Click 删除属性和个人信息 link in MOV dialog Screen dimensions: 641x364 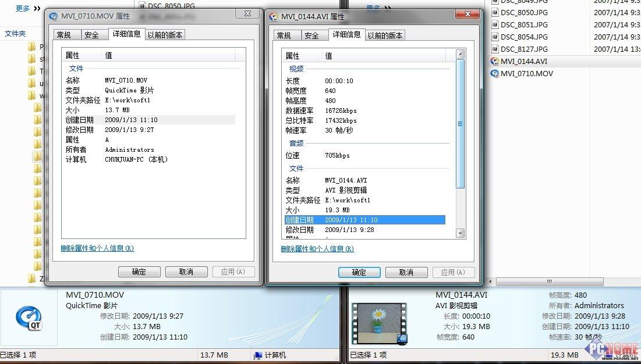point(97,248)
